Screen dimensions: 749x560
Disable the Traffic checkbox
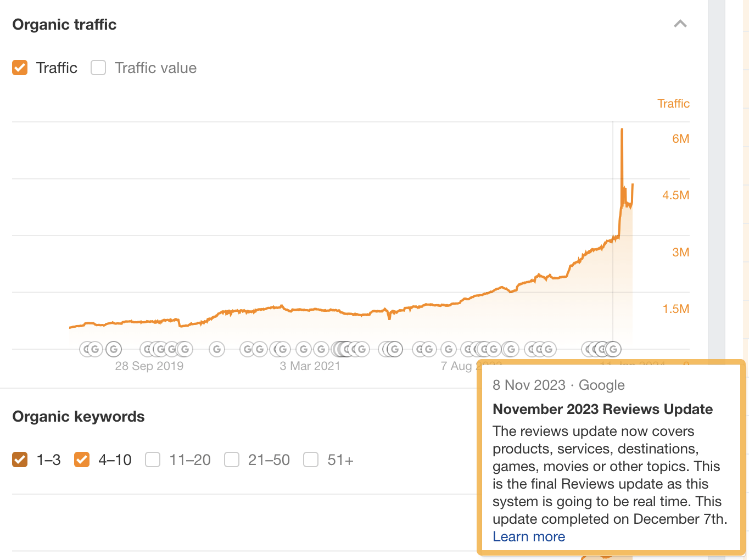pos(20,68)
